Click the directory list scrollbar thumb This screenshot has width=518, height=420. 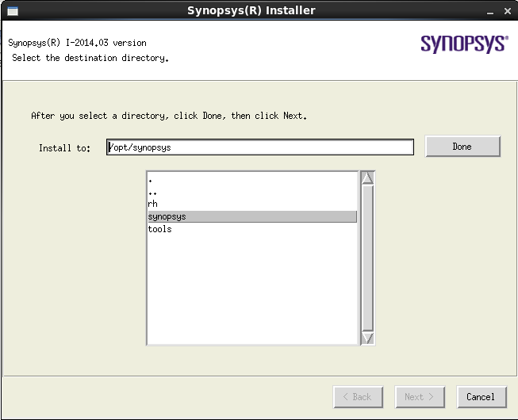(x=367, y=258)
